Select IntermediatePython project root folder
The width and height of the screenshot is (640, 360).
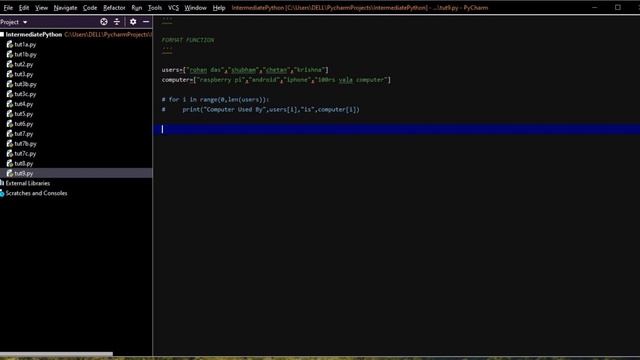(34, 35)
